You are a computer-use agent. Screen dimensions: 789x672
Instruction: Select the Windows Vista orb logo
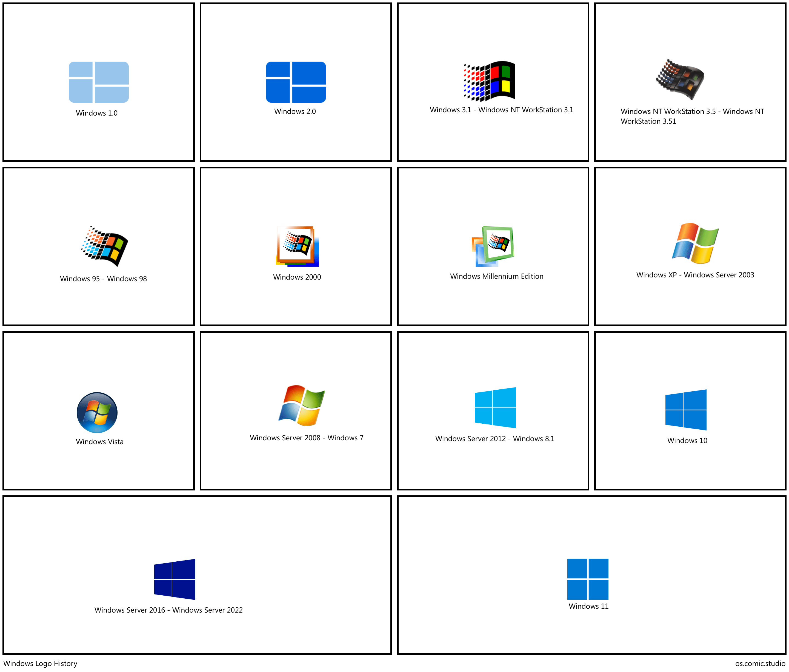(97, 412)
